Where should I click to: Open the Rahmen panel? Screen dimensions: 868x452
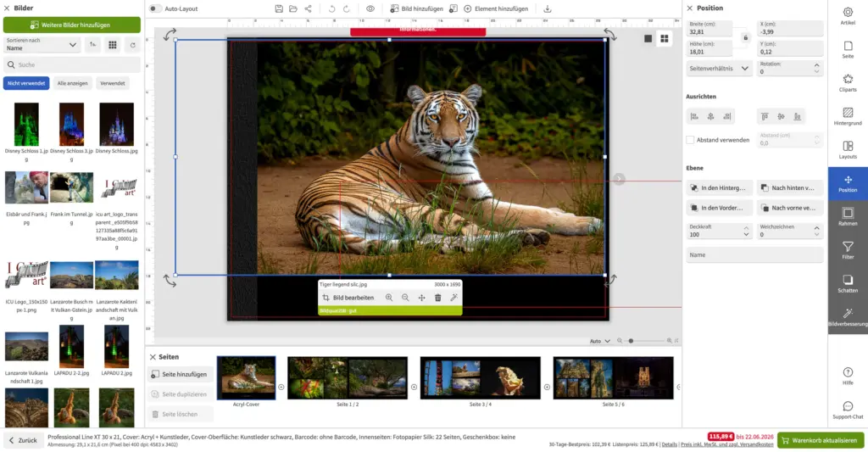848,216
